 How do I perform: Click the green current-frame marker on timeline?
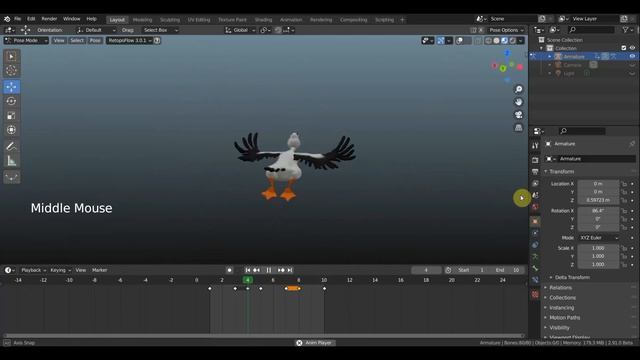pos(248,280)
